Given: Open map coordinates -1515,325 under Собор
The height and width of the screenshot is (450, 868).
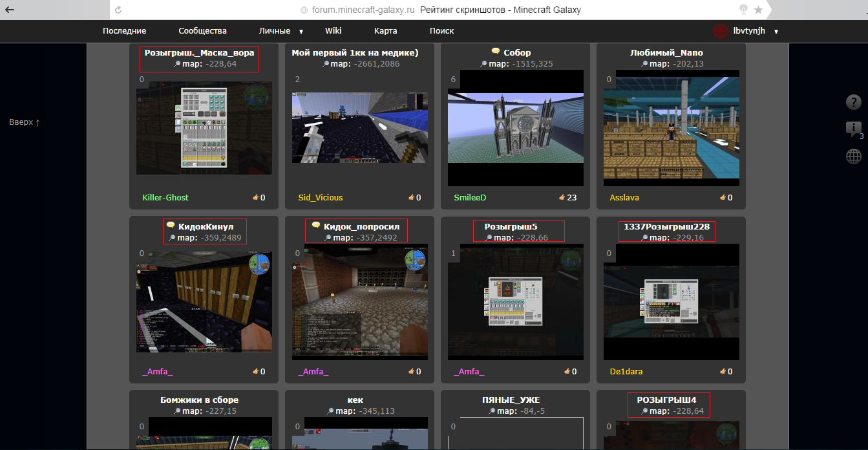Looking at the screenshot, I should (531, 64).
